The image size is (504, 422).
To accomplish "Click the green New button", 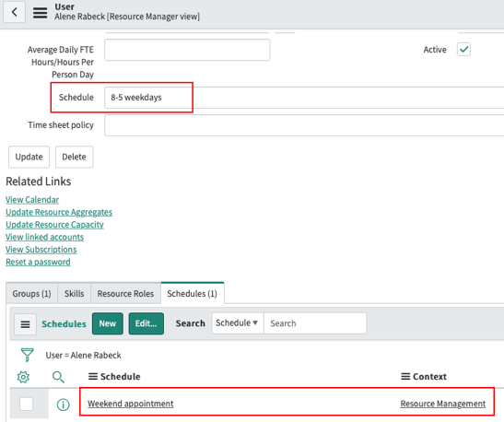I will [x=108, y=323].
